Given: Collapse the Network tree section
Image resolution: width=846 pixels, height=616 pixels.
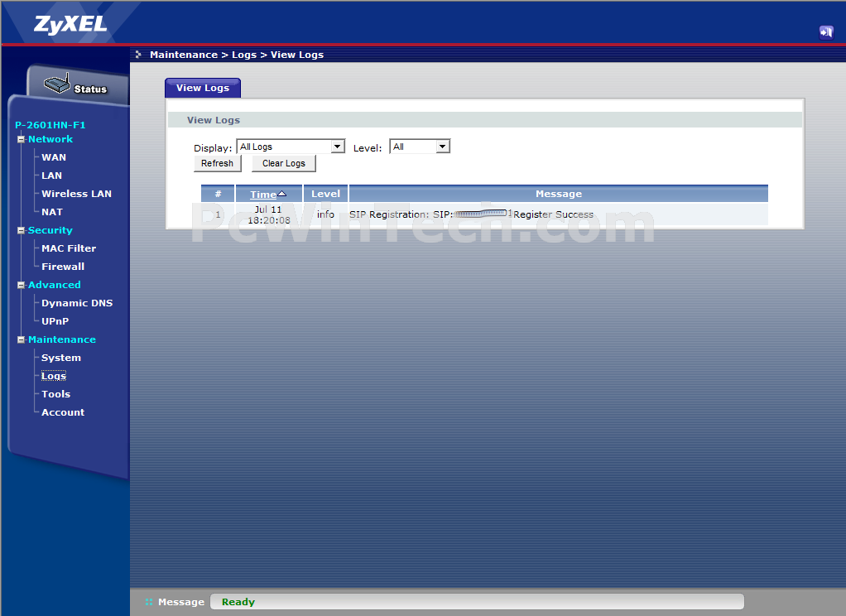Looking at the screenshot, I should tap(21, 139).
